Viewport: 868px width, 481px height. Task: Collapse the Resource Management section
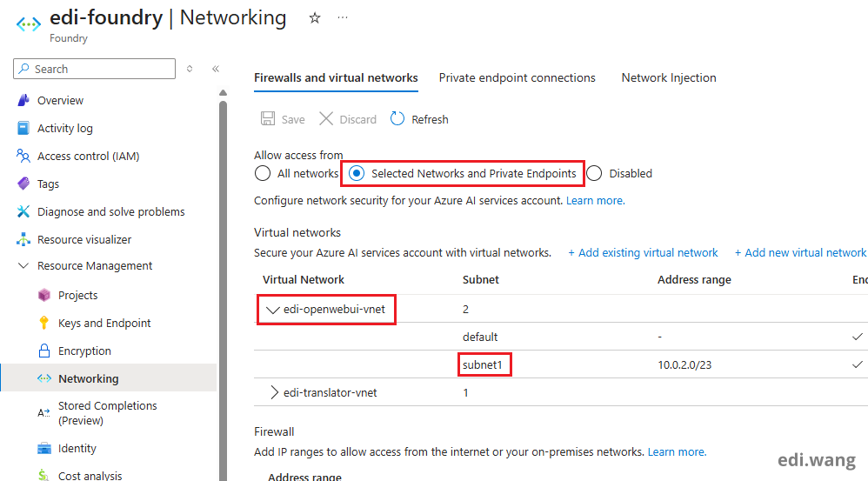tap(23, 266)
